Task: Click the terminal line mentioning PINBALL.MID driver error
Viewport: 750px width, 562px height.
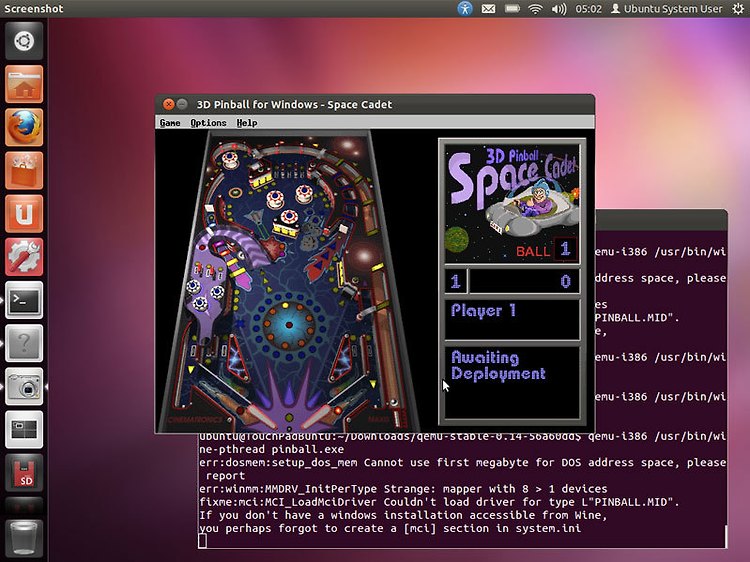Action: tap(439, 502)
